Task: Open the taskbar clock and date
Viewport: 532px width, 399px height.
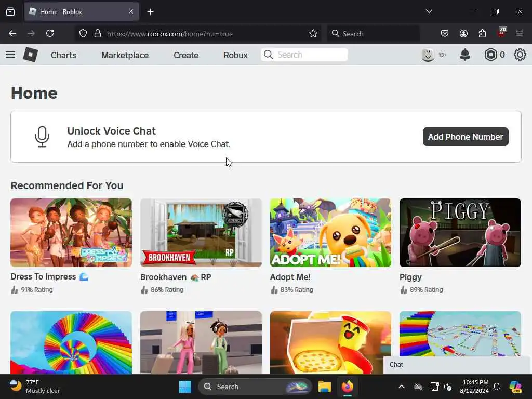Action: click(x=474, y=387)
